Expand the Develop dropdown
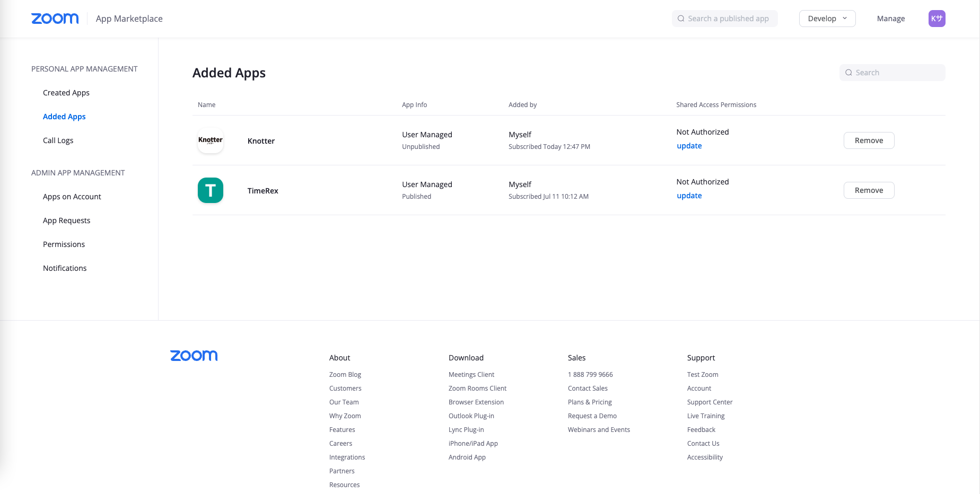Image resolution: width=980 pixels, height=494 pixels. pos(827,19)
